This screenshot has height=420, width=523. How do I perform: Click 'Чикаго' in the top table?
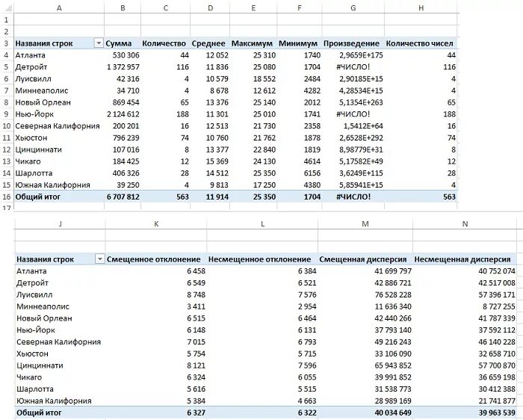click(28, 161)
